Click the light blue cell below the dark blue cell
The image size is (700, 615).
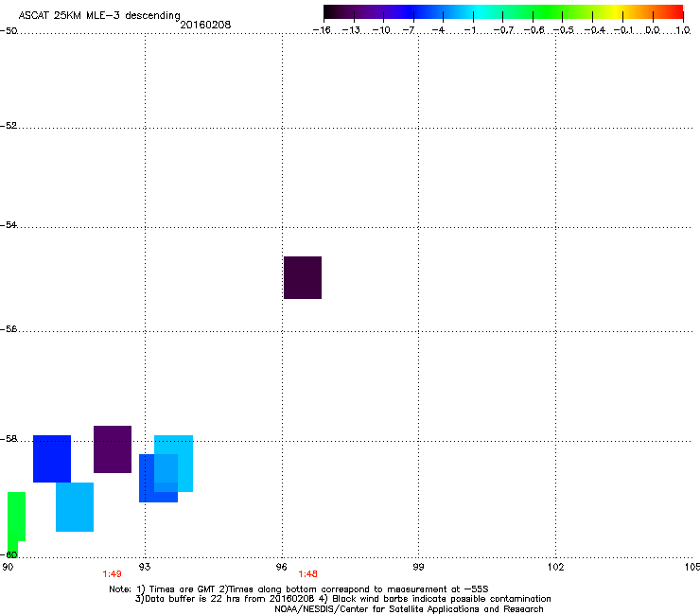coord(75,507)
